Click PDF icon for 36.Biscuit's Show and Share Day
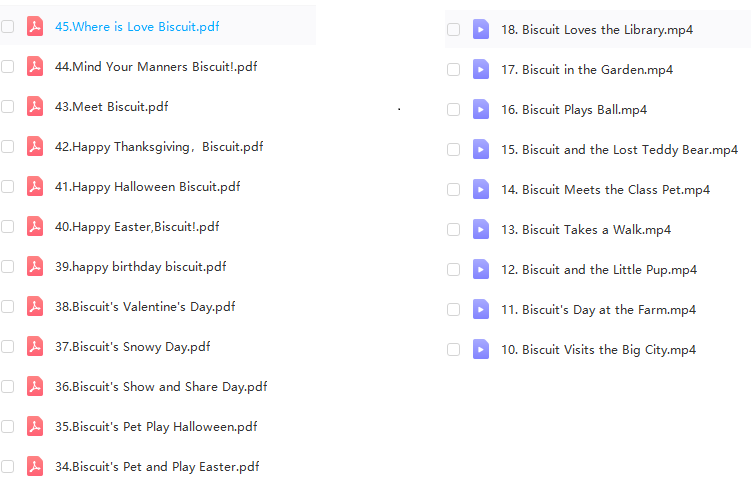 [34, 386]
